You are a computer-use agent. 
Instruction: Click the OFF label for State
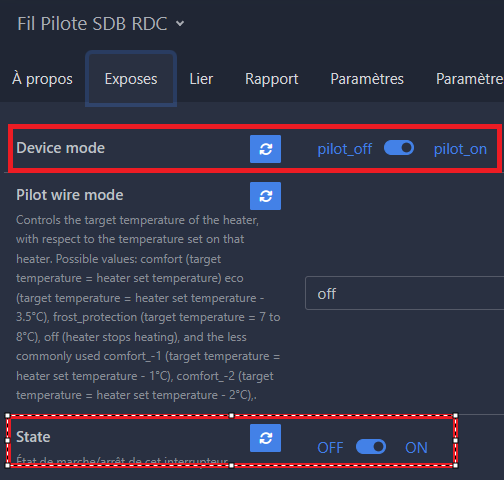(330, 448)
